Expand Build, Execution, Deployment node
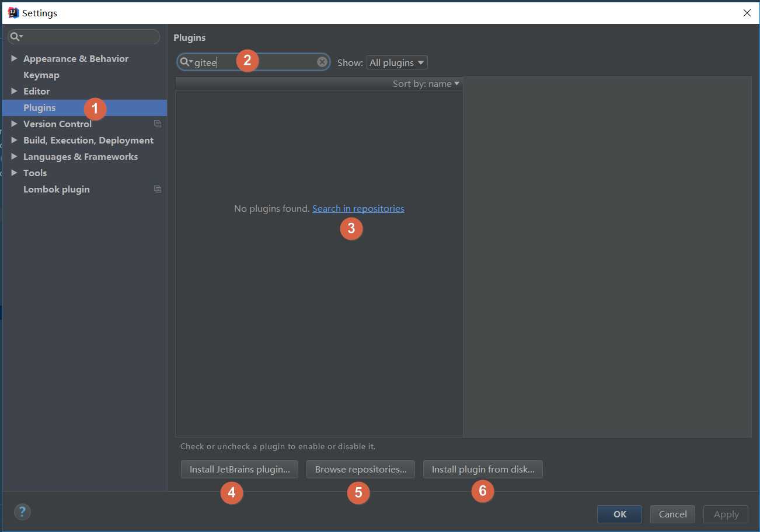Viewport: 760px width, 532px height. (14, 140)
